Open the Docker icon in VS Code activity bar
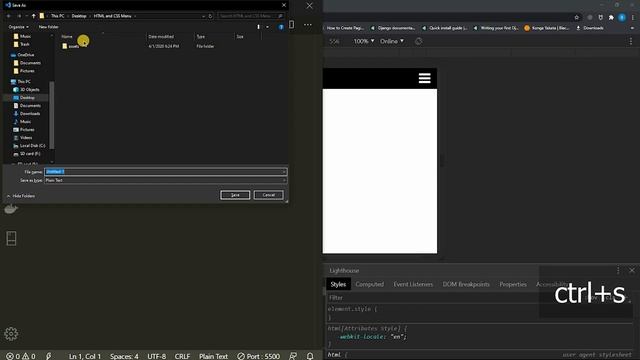Screen dimensions: 640x360 (11, 209)
